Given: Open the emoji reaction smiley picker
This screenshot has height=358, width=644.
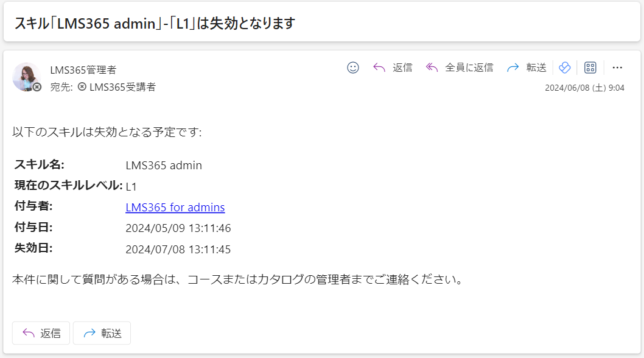Looking at the screenshot, I should click(353, 68).
